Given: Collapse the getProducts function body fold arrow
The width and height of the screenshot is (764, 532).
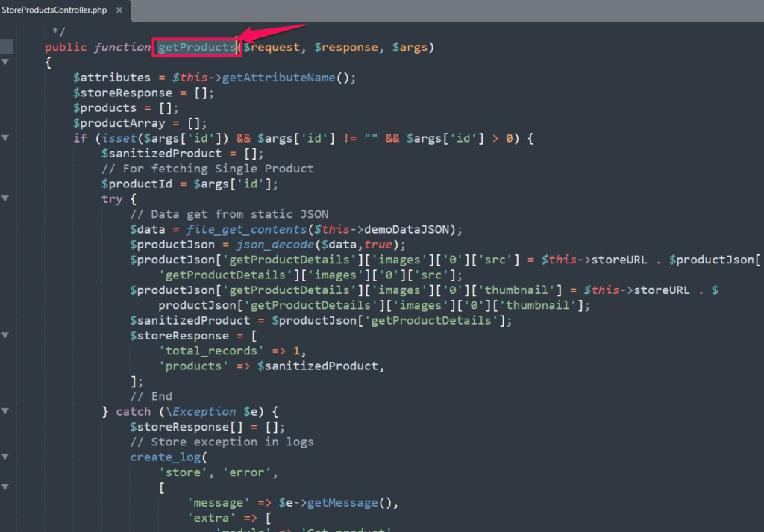Looking at the screenshot, I should tap(5, 63).
